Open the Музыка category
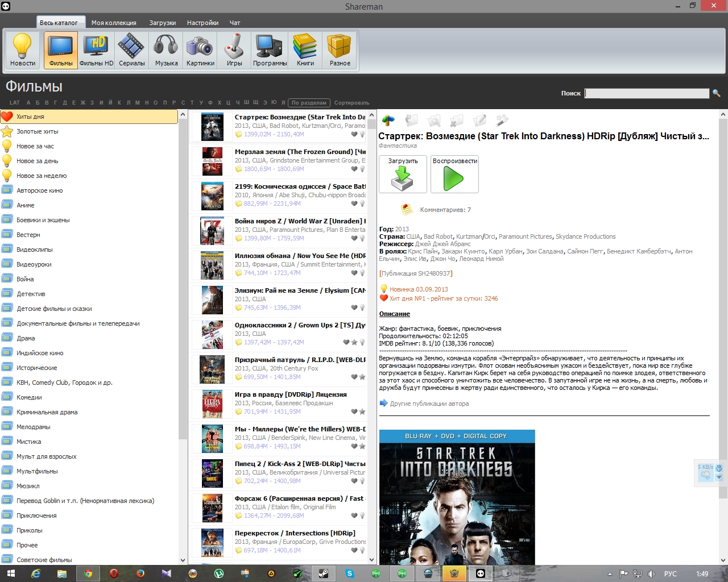The height and width of the screenshot is (582, 728). tap(166, 50)
